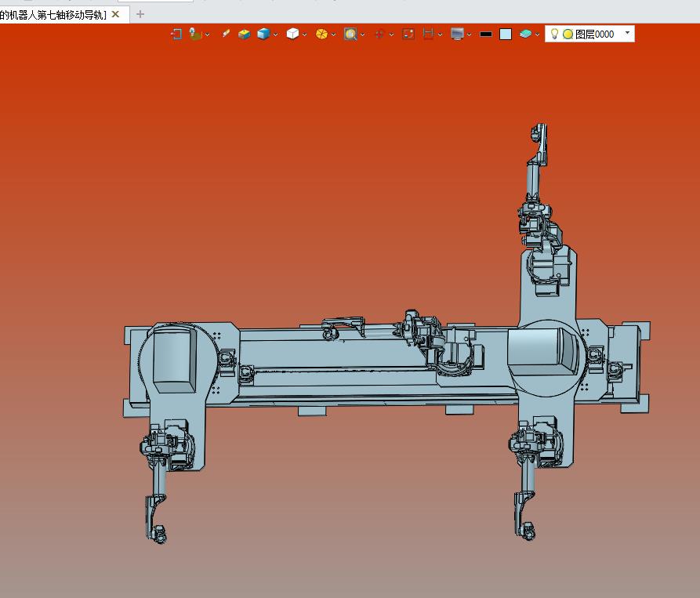This screenshot has width=700, height=598.
Task: Click the exit/door icon in view toolbar
Action: [x=176, y=34]
